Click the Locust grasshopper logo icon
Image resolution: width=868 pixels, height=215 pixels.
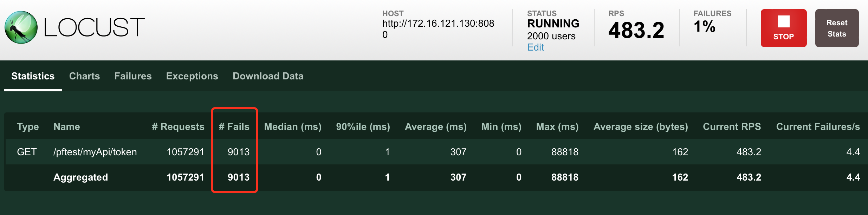click(x=21, y=27)
